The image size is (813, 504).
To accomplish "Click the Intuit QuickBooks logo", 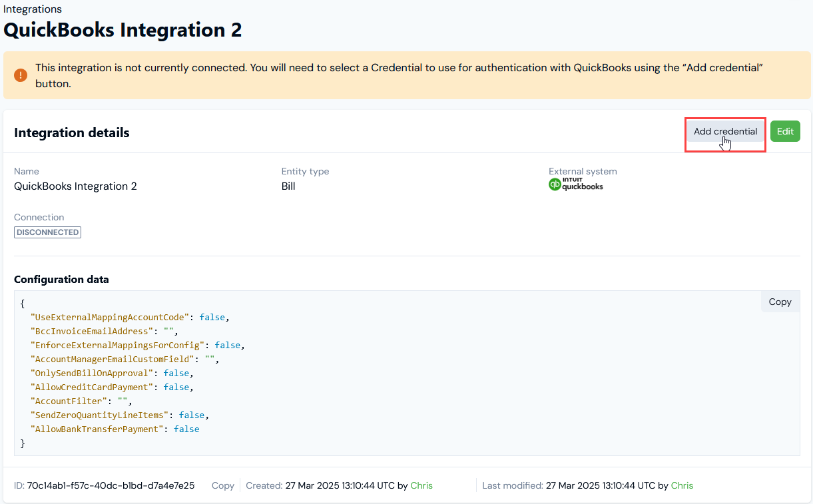I will pyautogui.click(x=576, y=184).
